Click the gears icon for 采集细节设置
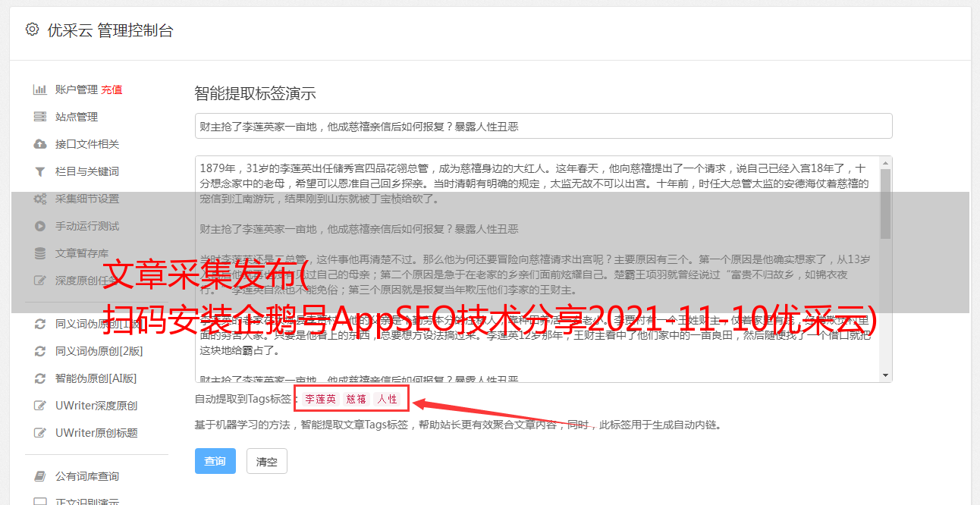The width and height of the screenshot is (980, 505). [x=40, y=199]
